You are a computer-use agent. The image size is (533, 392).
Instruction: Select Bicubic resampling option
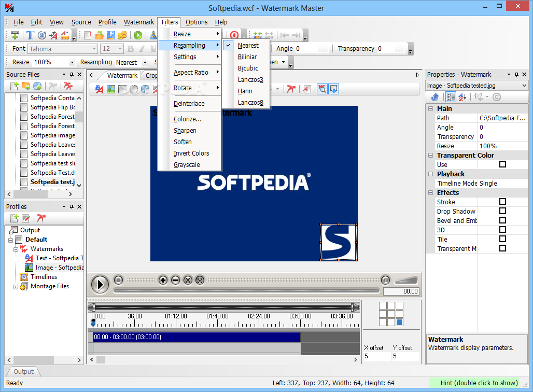[247, 68]
